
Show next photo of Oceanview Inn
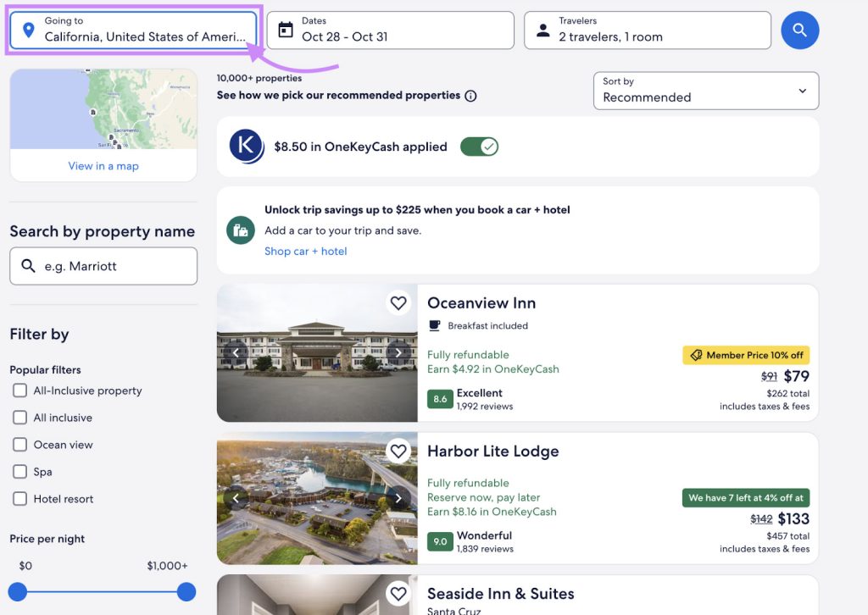click(x=397, y=352)
